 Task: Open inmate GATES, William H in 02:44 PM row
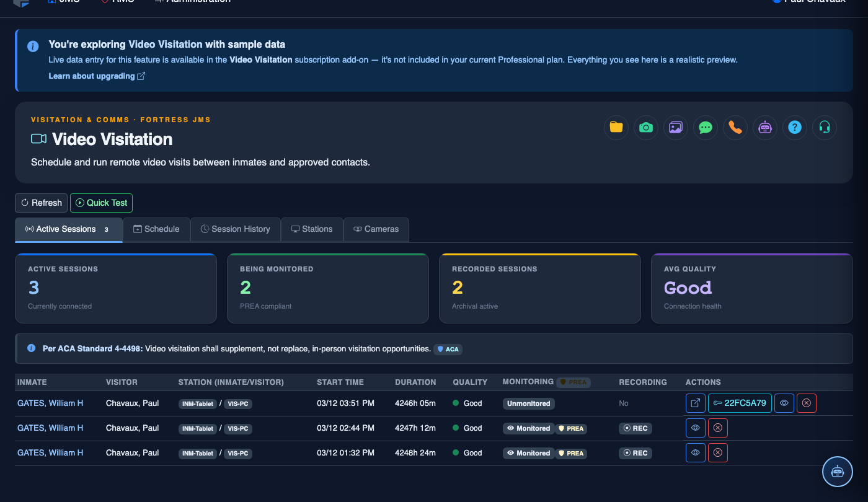point(50,428)
